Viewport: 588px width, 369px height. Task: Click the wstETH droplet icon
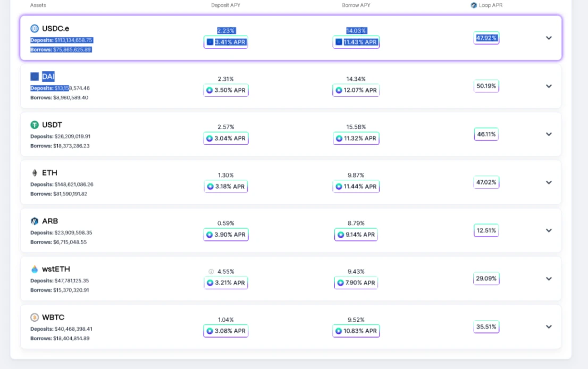click(35, 269)
